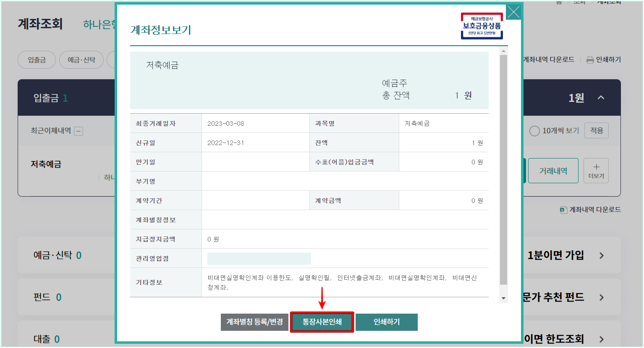Select the 10개씩 보기 radio button
This screenshot has height=348, width=644.
[534, 130]
